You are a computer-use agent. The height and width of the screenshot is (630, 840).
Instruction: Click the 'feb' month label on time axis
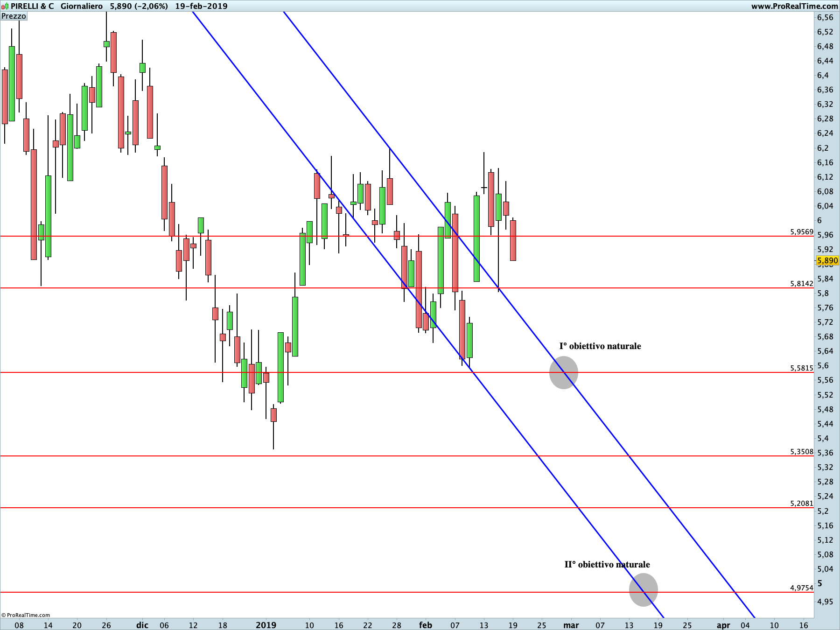(426, 625)
